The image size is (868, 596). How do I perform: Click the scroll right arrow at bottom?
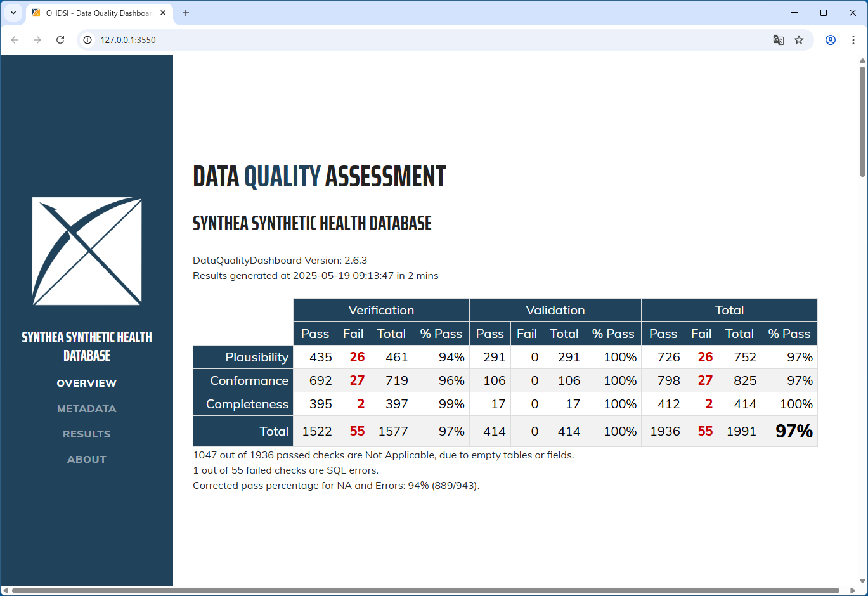coord(852,591)
